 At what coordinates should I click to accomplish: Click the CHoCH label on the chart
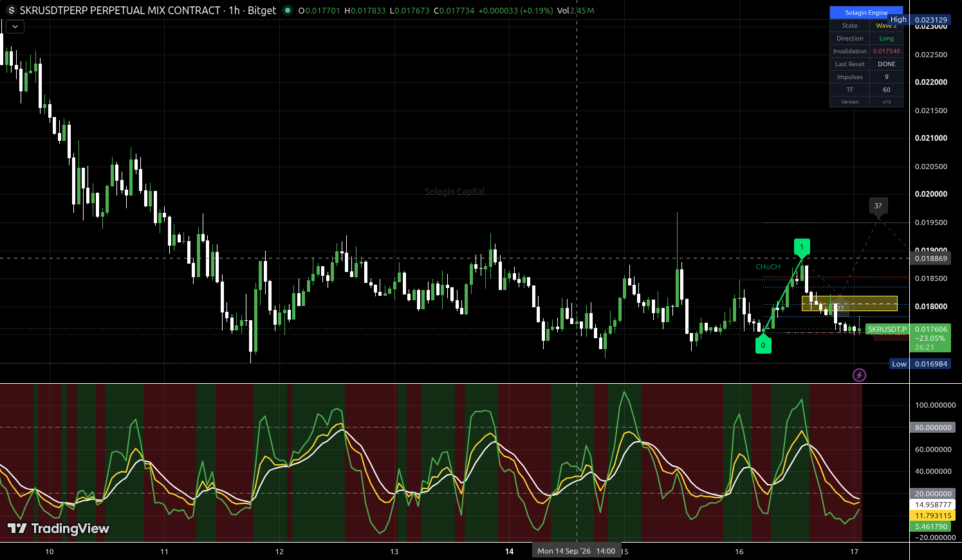tap(768, 267)
